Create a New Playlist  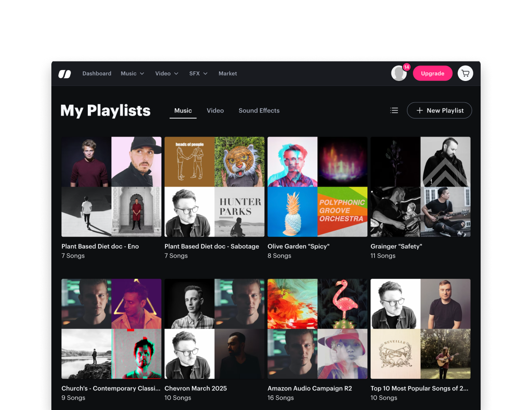point(439,111)
